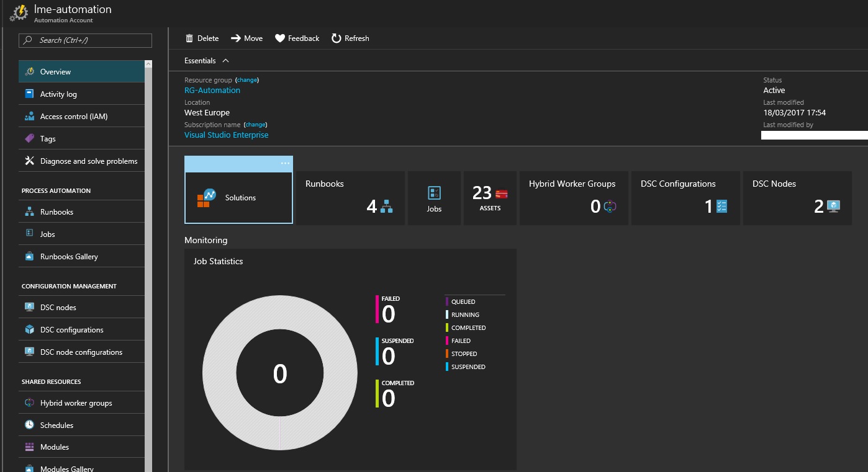Click the Job Statistics donut chart
The width and height of the screenshot is (868, 472).
coord(280,373)
